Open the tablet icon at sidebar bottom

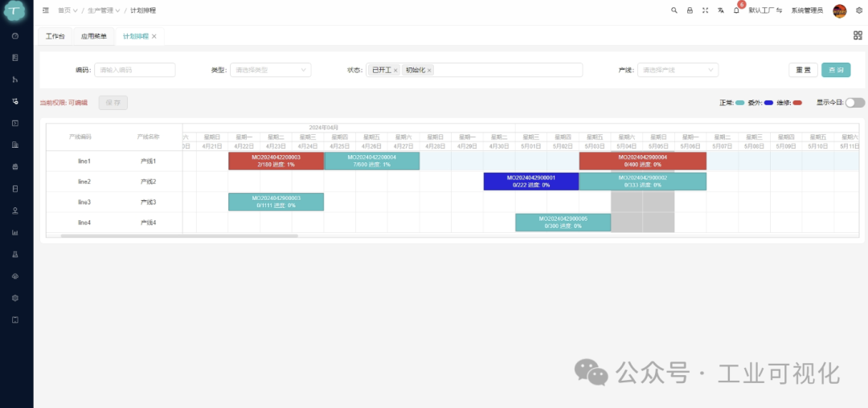tap(15, 320)
